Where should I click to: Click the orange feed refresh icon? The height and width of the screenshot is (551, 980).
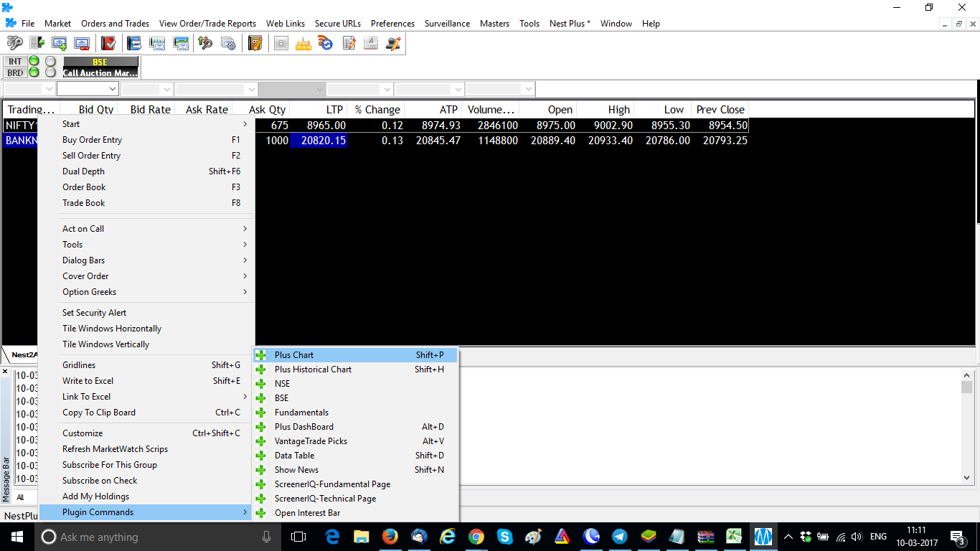point(326,43)
